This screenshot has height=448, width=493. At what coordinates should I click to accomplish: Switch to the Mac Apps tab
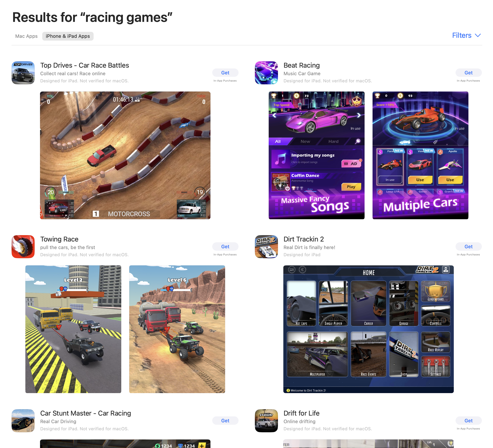[26, 36]
